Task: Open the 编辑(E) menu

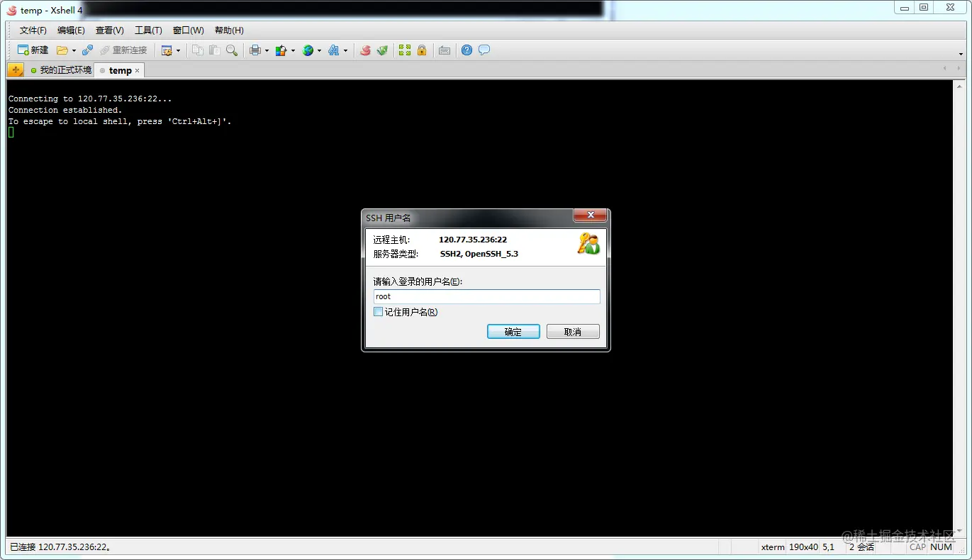Action: coord(71,30)
